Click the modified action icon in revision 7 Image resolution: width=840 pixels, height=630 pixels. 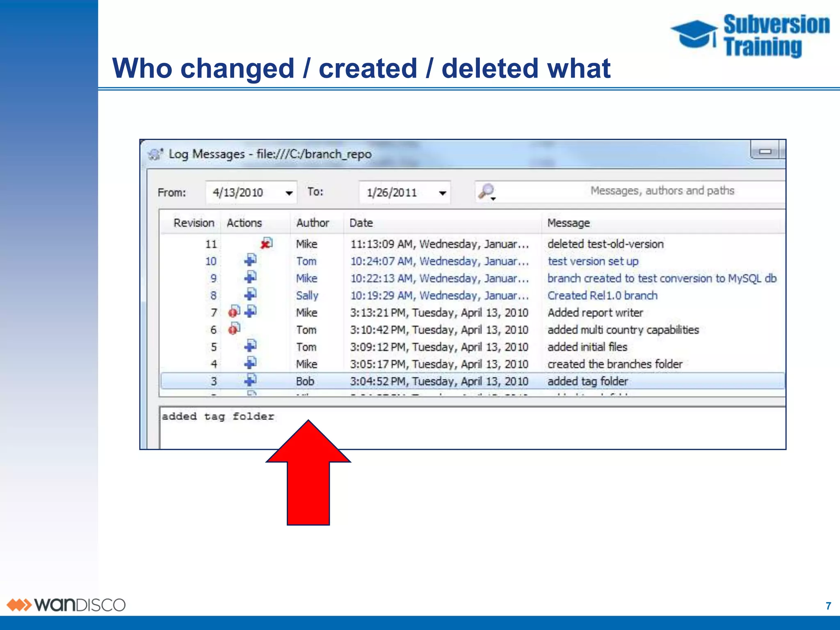(234, 311)
